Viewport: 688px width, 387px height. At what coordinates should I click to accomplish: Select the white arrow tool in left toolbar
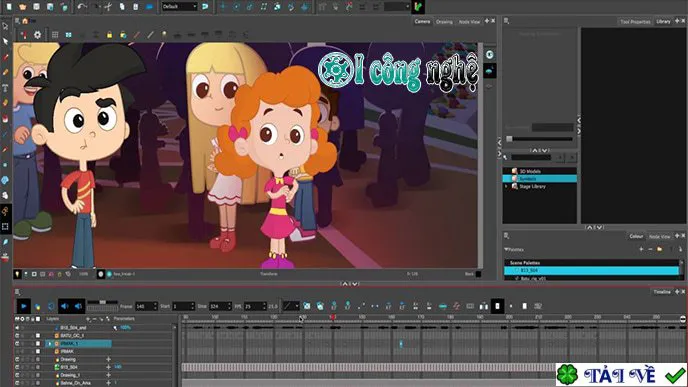tap(5, 41)
